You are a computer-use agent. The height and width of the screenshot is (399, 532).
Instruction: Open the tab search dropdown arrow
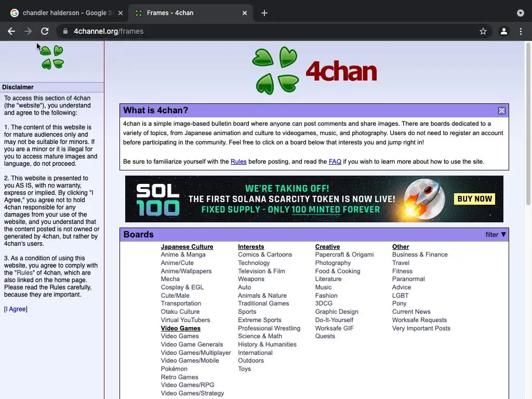[x=521, y=13]
